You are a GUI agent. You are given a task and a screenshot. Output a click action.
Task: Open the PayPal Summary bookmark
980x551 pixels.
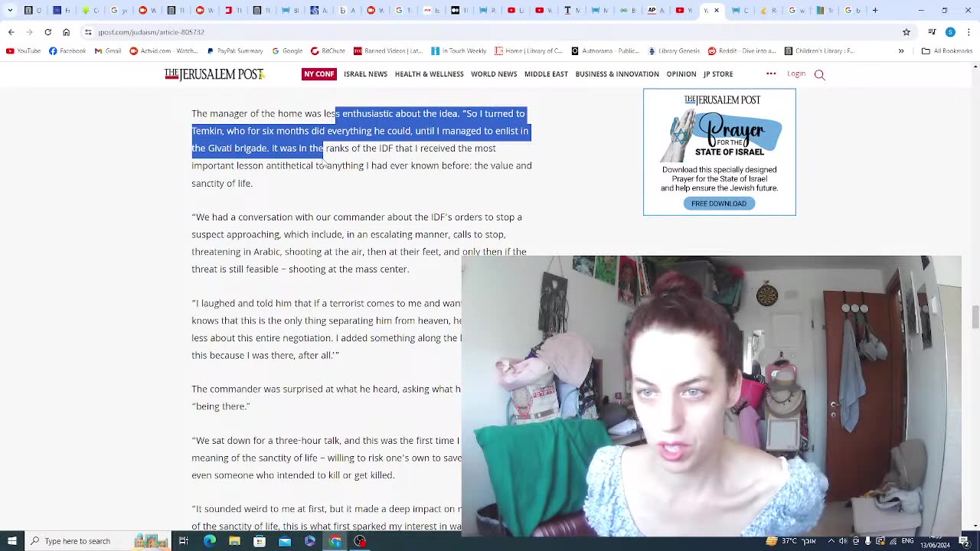tap(235, 51)
